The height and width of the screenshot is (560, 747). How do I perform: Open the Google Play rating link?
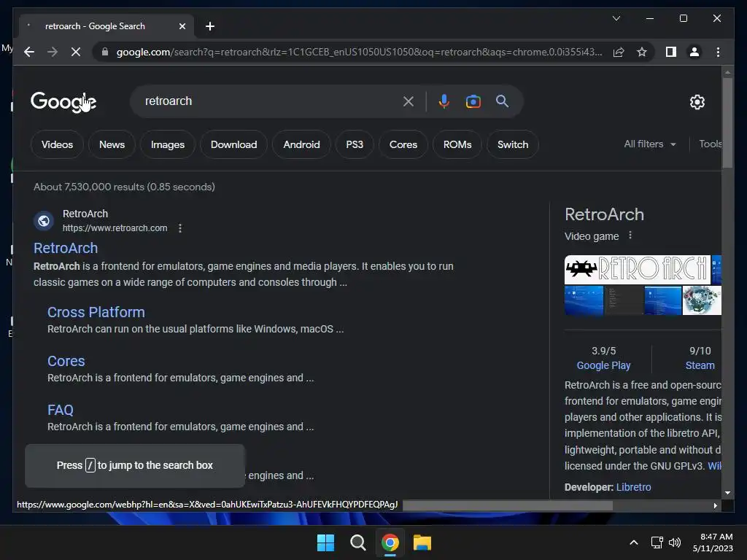click(603, 366)
